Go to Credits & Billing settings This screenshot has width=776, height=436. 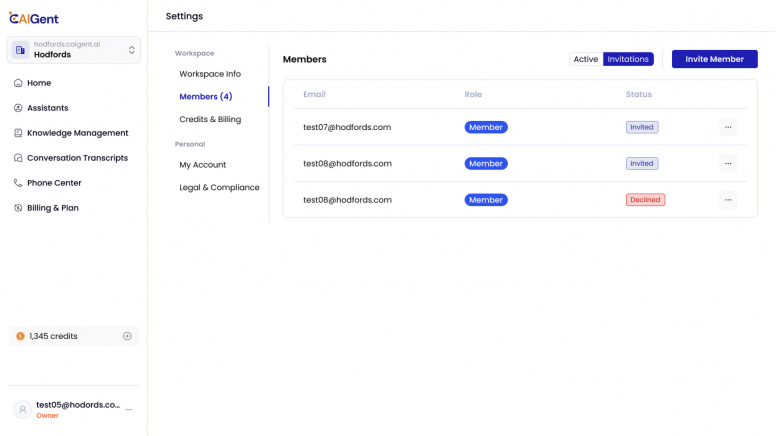pos(210,119)
